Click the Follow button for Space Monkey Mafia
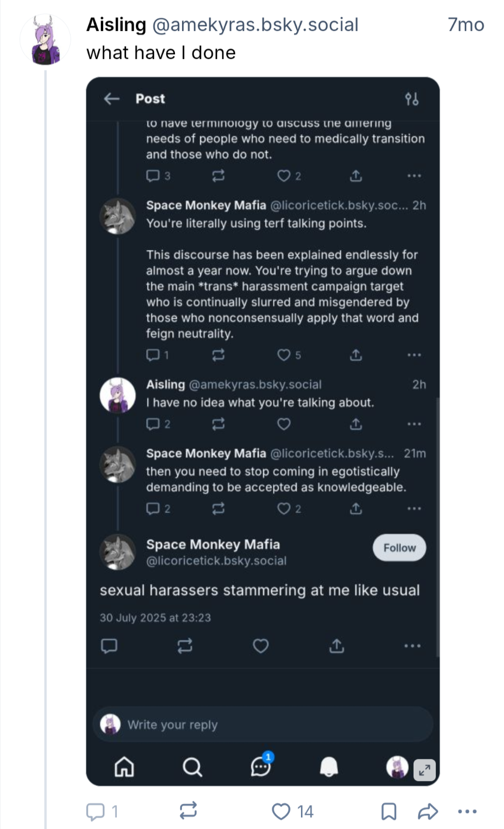 400,548
